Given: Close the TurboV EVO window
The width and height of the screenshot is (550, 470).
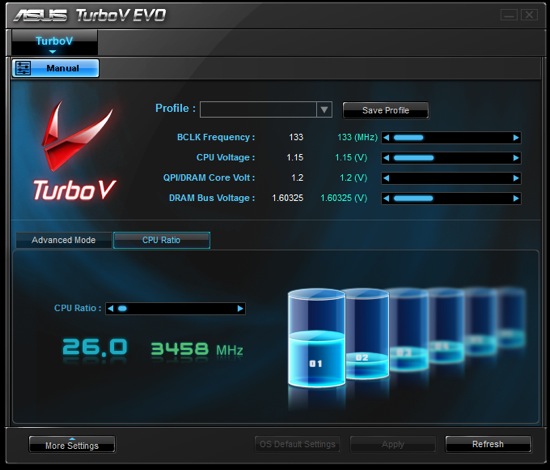Looking at the screenshot, I should click(529, 15).
